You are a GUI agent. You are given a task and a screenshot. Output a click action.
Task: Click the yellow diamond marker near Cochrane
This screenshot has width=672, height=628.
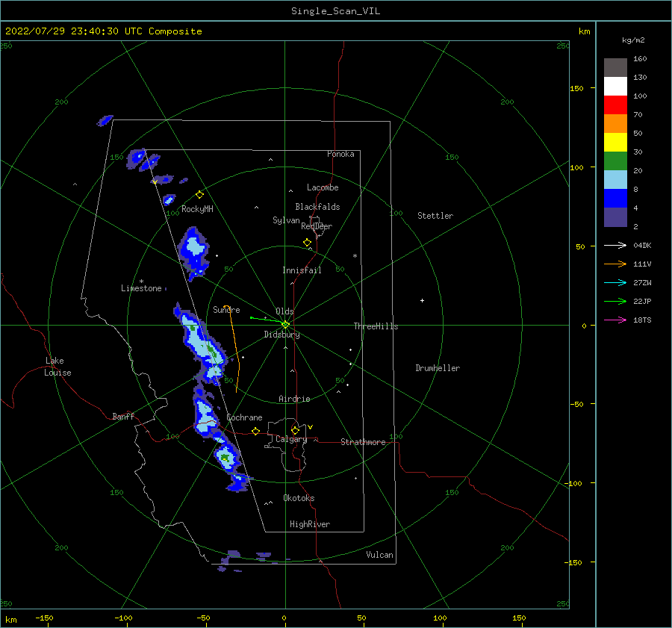click(x=255, y=432)
